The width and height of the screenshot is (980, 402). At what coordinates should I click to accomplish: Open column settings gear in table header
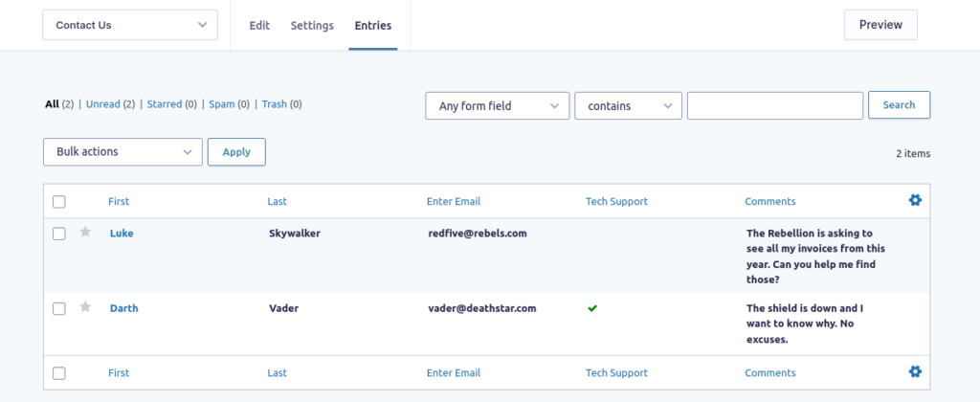[915, 200]
